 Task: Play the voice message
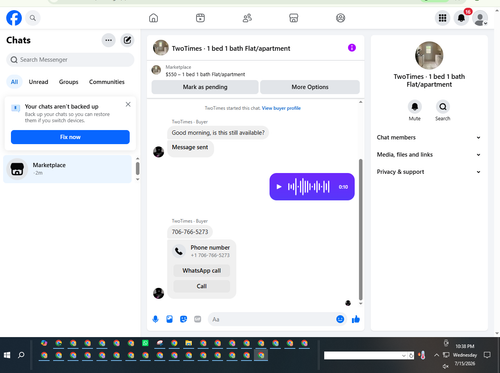(279, 187)
